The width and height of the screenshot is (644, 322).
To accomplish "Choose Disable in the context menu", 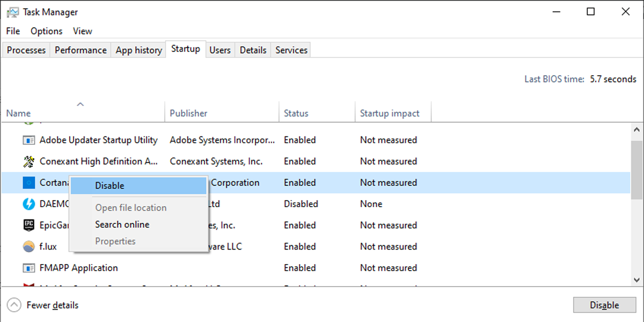I will pos(109,186).
